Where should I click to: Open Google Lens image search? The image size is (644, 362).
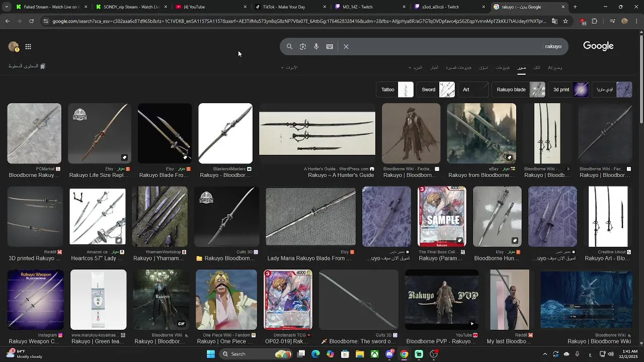(303, 46)
